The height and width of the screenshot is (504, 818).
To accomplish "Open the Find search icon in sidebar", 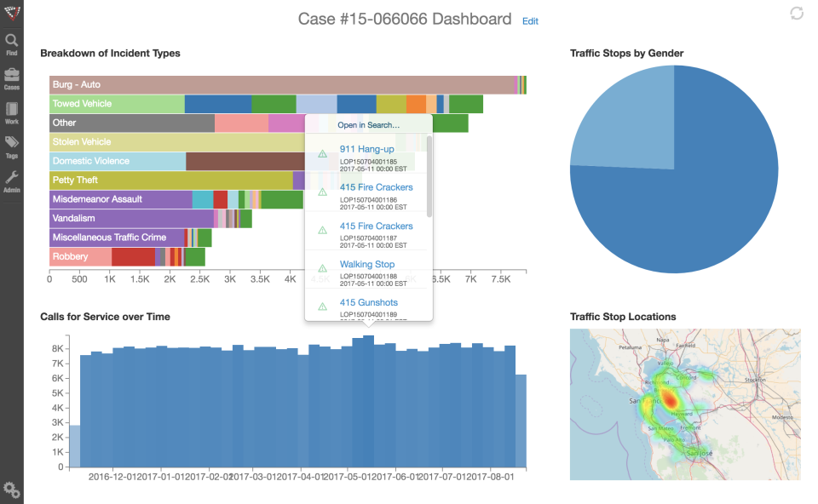I will (11, 43).
